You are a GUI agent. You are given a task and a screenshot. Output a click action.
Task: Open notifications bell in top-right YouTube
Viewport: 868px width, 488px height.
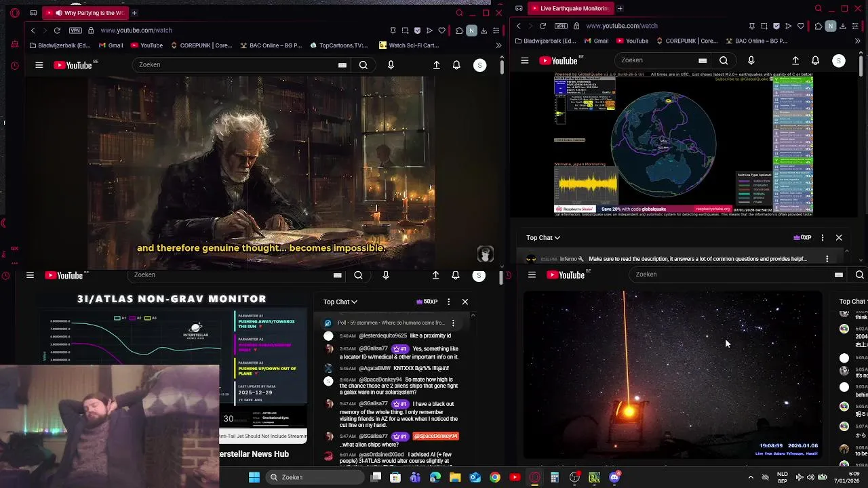(x=815, y=60)
